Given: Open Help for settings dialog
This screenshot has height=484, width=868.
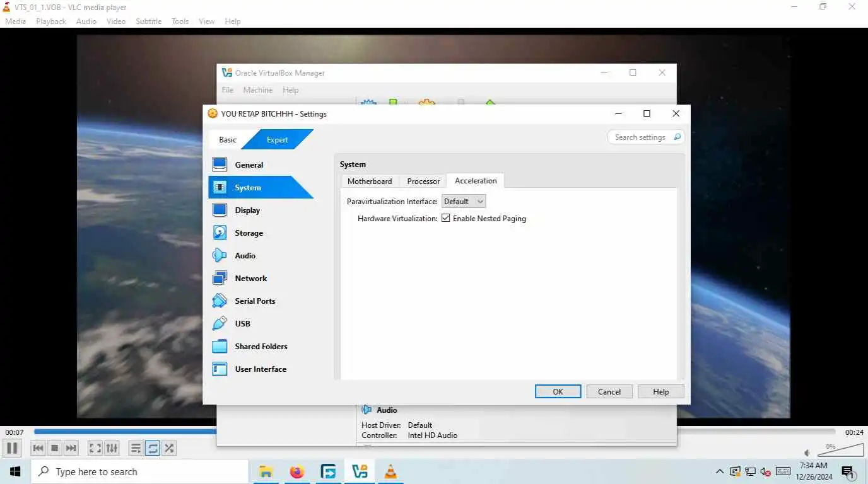Looking at the screenshot, I should pos(661,392).
